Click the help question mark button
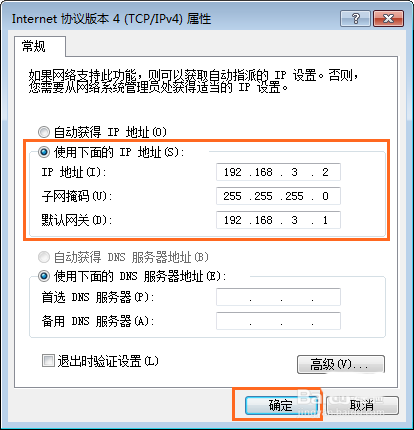The width and height of the screenshot is (414, 430). tap(355, 18)
